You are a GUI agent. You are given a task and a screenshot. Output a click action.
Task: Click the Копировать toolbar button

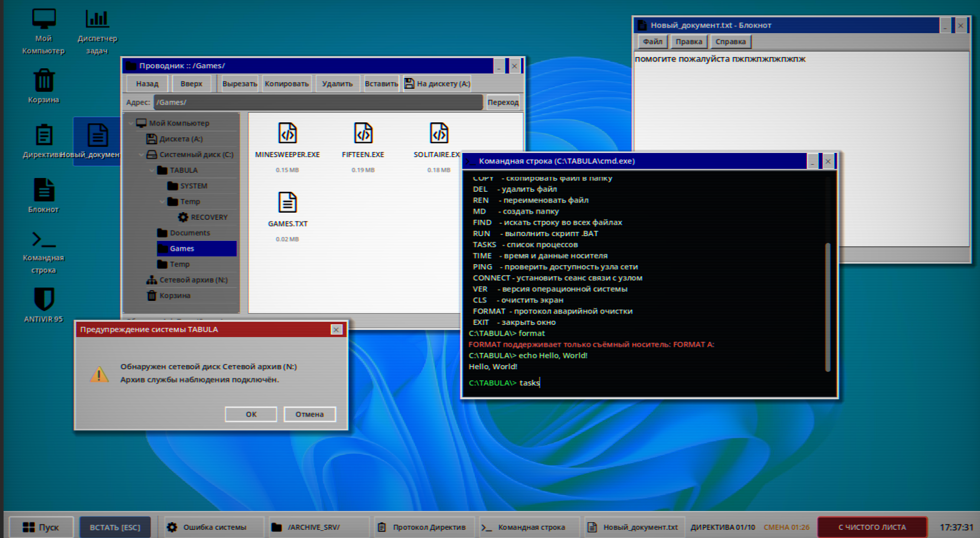[x=287, y=84]
